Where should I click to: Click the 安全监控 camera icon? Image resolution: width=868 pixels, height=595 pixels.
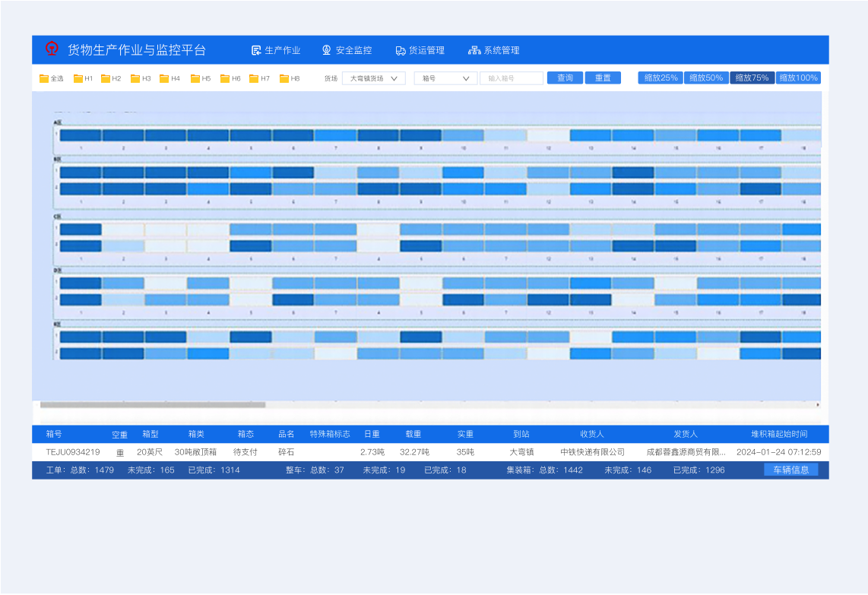click(x=326, y=50)
